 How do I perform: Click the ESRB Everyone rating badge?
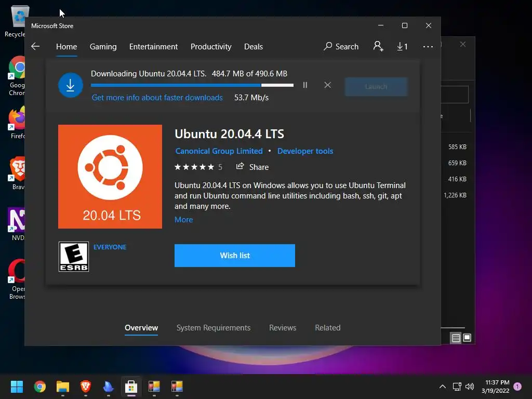74,257
